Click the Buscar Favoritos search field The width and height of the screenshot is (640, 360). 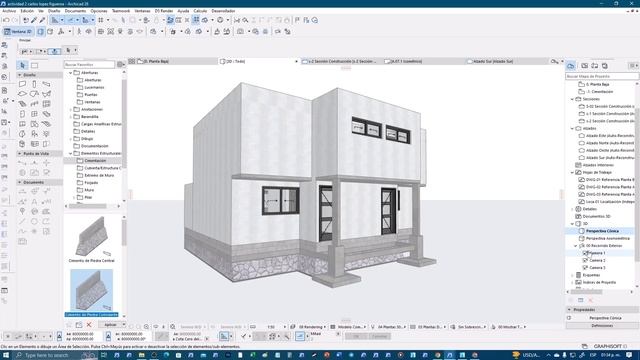click(x=89, y=64)
